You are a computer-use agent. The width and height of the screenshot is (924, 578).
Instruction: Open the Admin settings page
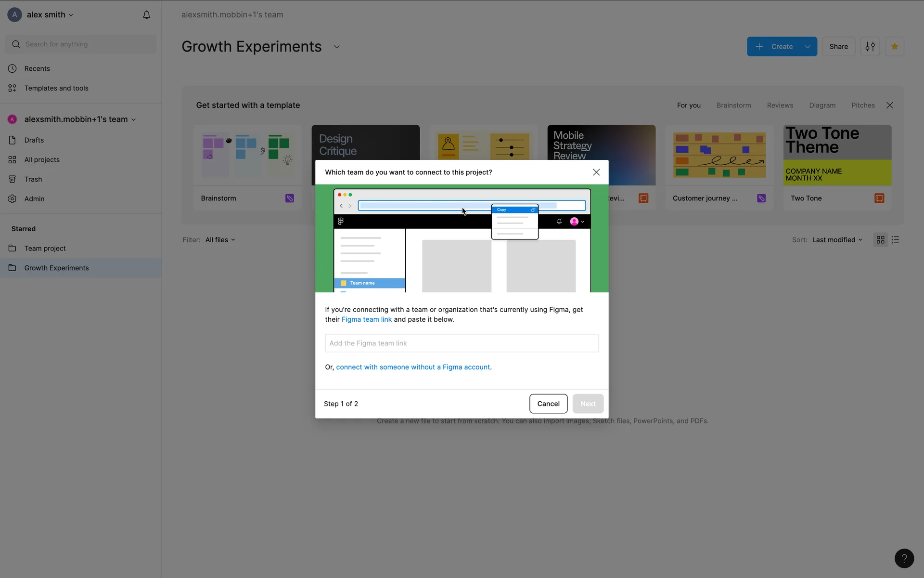point(34,199)
